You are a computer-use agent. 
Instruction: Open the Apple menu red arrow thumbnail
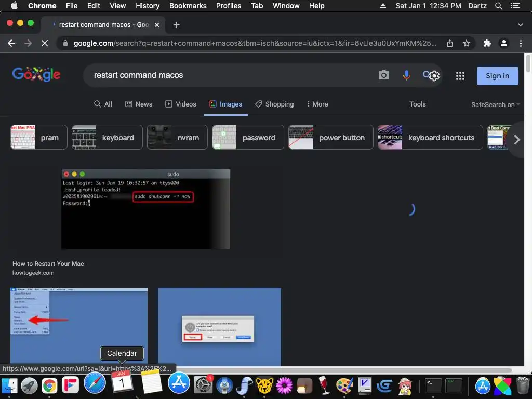(x=79, y=326)
